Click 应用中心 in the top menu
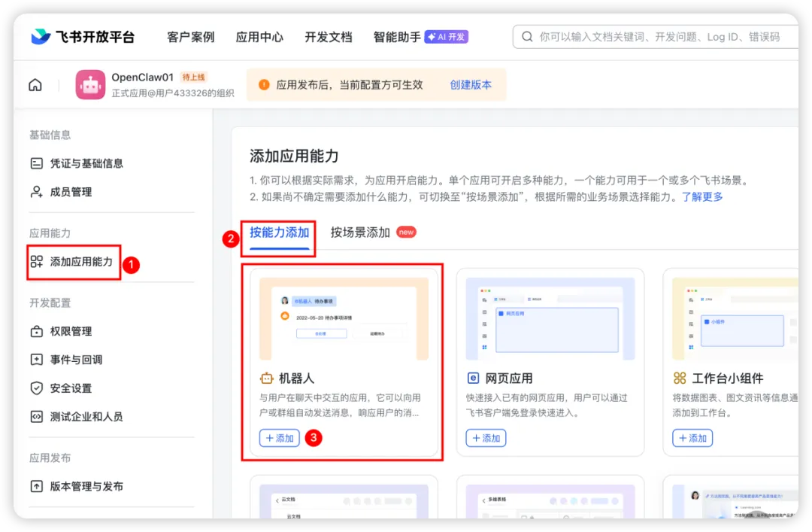The height and width of the screenshot is (532, 812). 259,35
